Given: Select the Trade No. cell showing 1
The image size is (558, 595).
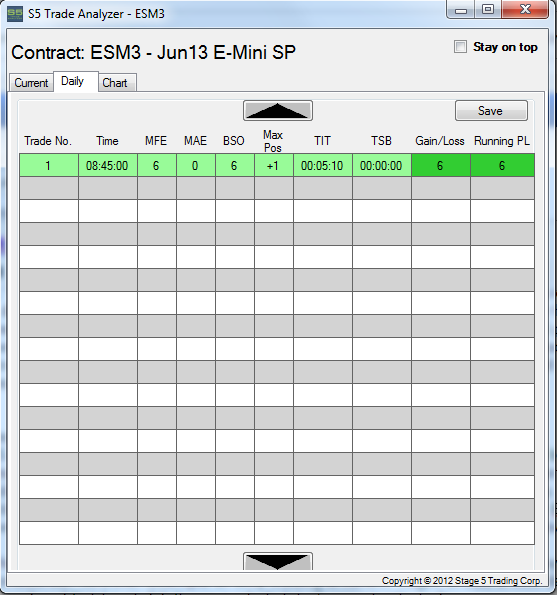Looking at the screenshot, I should pos(49,165).
